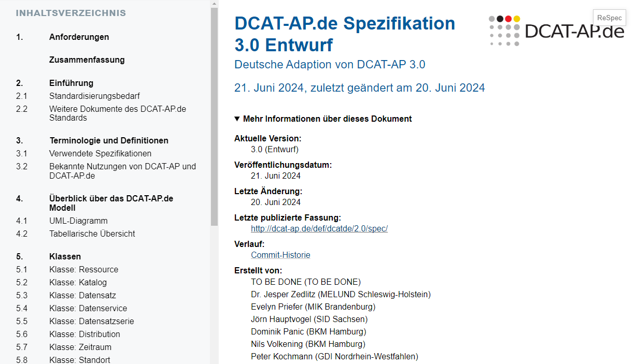Go to 3. Terminologie und Definitionen
636x364 pixels.
click(x=92, y=141)
